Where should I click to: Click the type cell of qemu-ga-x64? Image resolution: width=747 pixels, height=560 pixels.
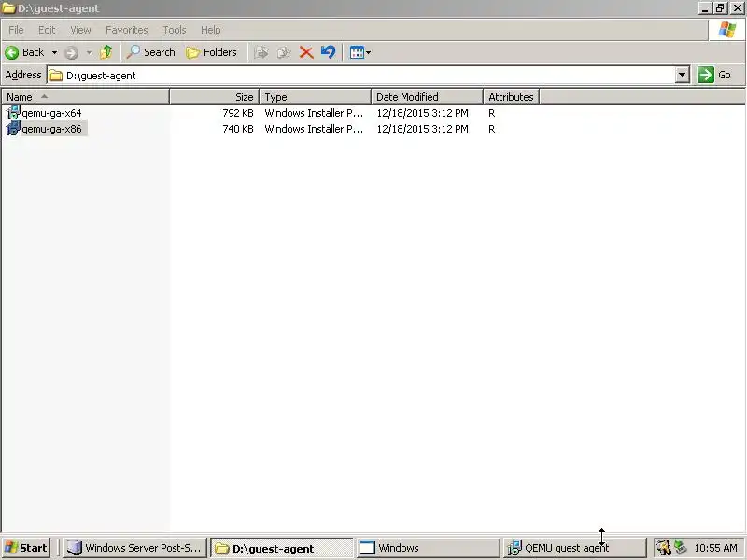coord(314,113)
